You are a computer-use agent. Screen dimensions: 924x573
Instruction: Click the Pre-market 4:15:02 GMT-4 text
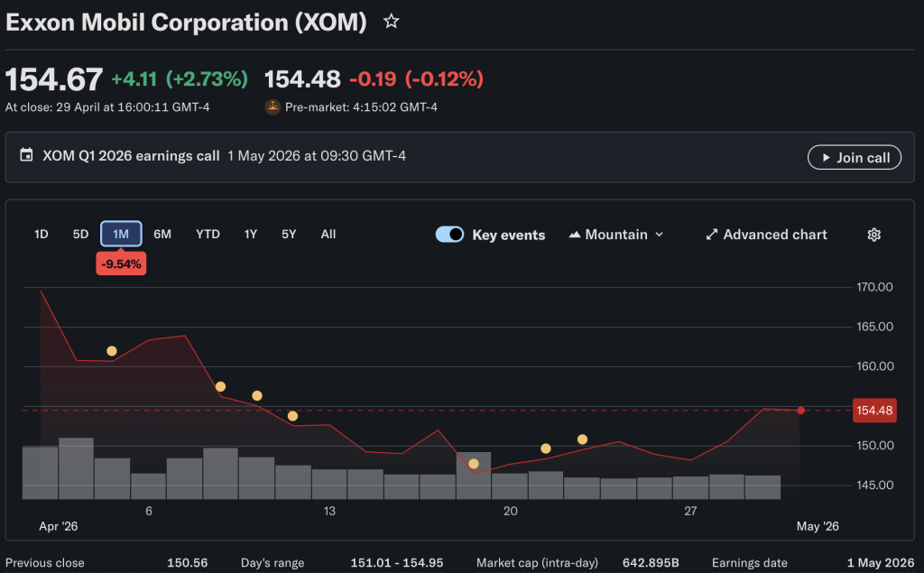pos(361,107)
